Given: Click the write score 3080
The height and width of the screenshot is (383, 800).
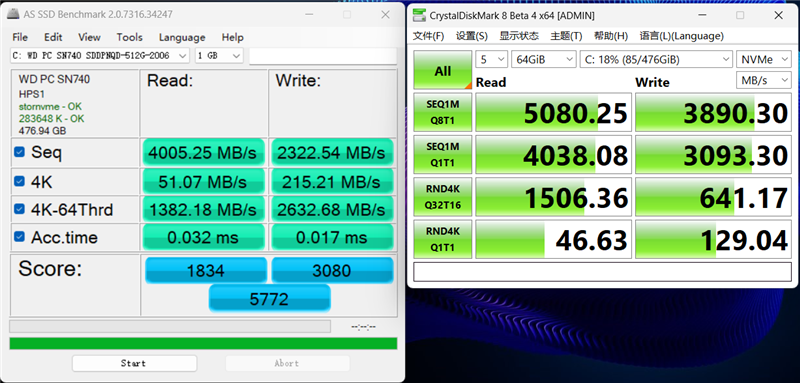Looking at the screenshot, I should pyautogui.click(x=332, y=270).
